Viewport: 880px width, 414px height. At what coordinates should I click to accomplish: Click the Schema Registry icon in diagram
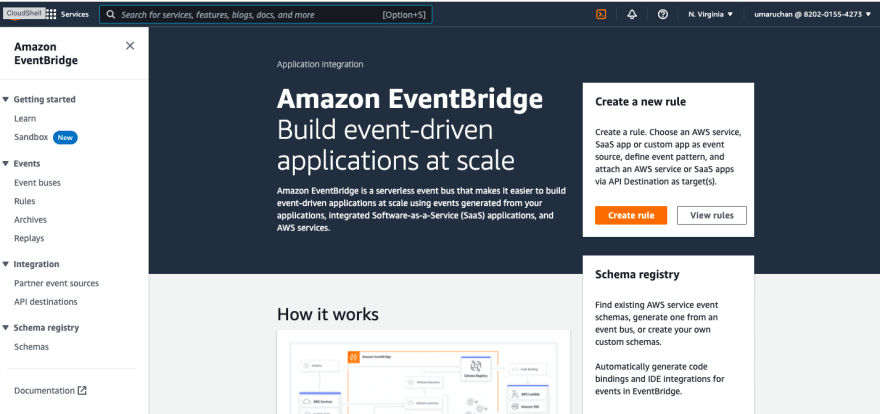(476, 366)
